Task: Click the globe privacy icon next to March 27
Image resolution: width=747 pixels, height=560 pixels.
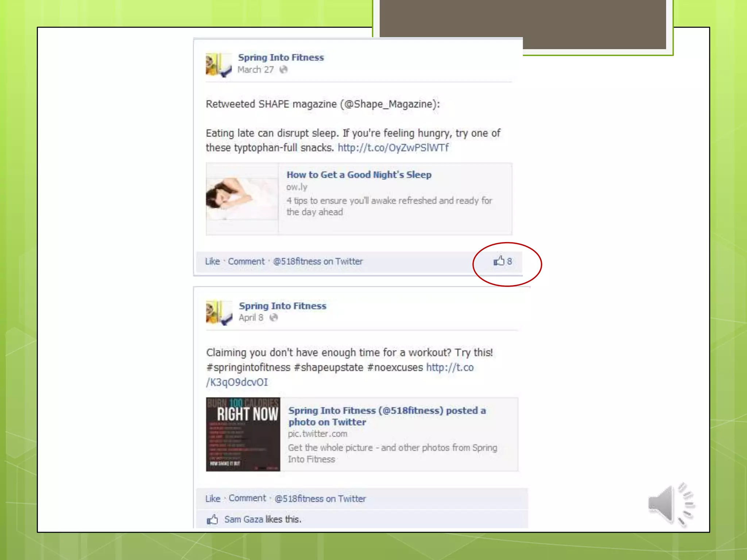Action: tap(283, 69)
